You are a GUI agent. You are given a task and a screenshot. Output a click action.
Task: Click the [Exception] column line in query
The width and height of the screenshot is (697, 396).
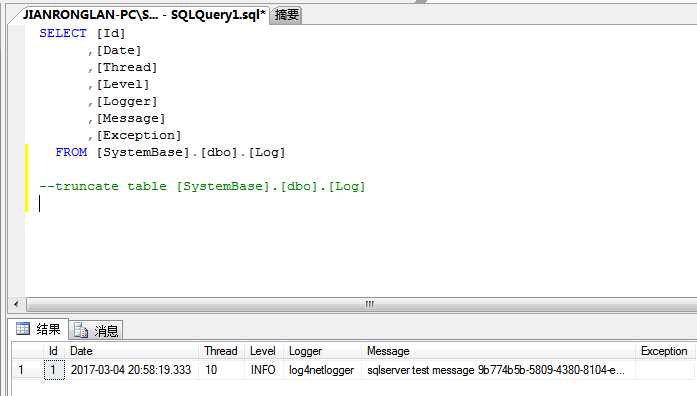pos(135,135)
